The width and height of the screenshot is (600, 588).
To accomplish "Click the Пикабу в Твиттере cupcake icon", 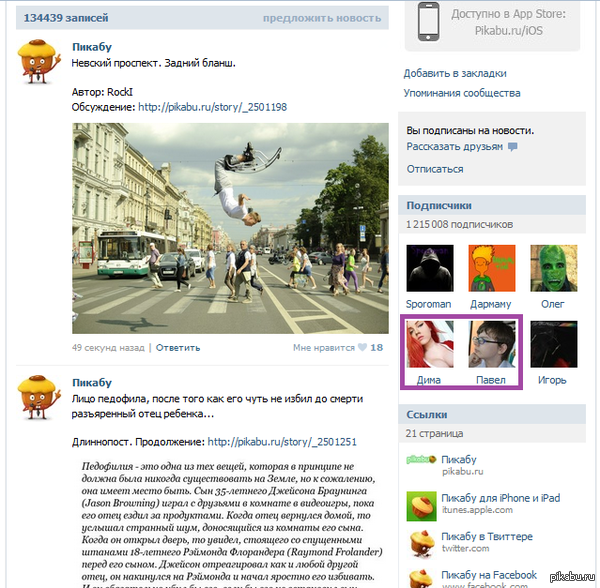I will [x=422, y=544].
